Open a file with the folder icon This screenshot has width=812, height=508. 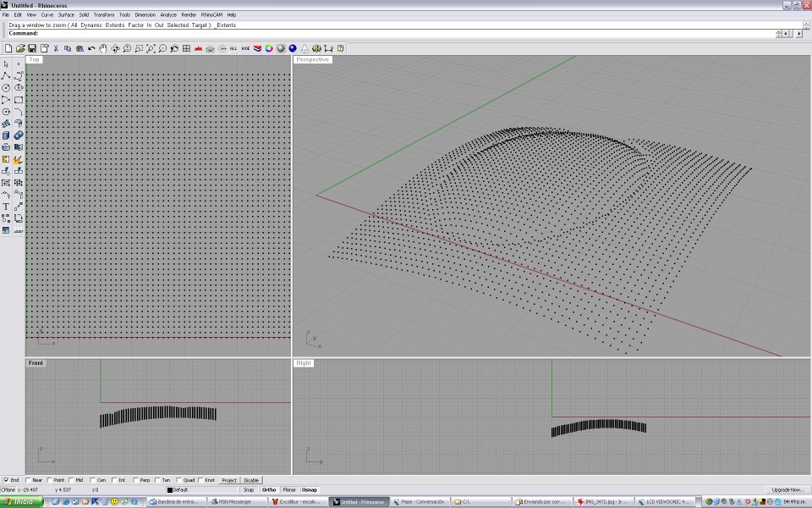[x=20, y=48]
